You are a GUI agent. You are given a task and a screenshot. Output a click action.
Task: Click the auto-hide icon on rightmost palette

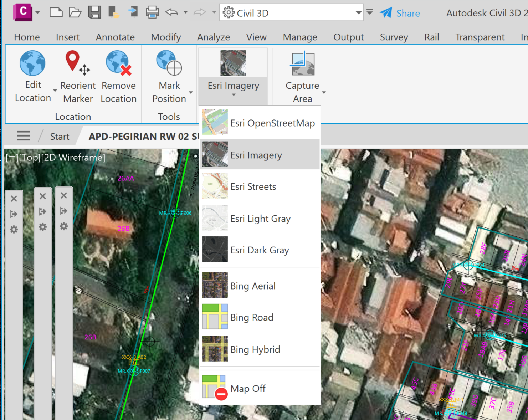pos(64,211)
